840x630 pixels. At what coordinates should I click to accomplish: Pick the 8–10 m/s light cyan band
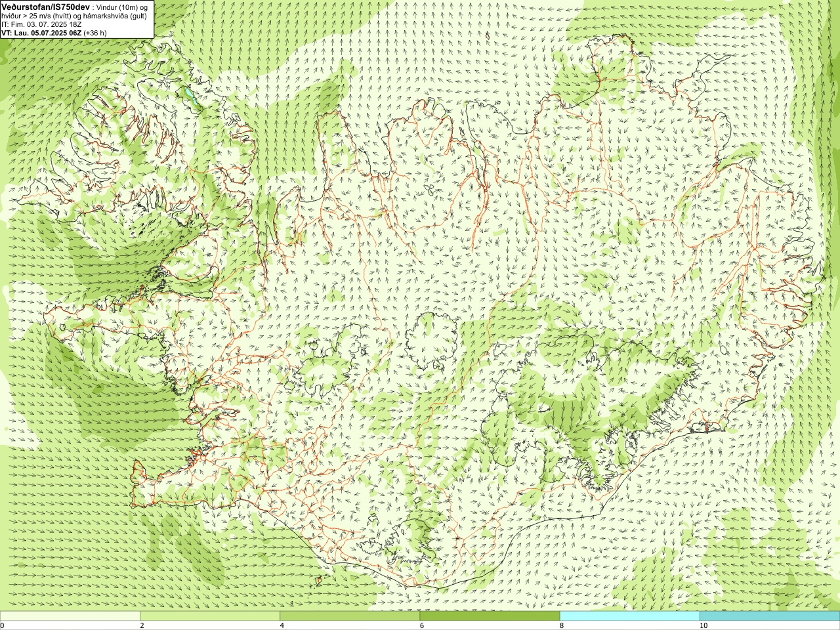click(629, 616)
